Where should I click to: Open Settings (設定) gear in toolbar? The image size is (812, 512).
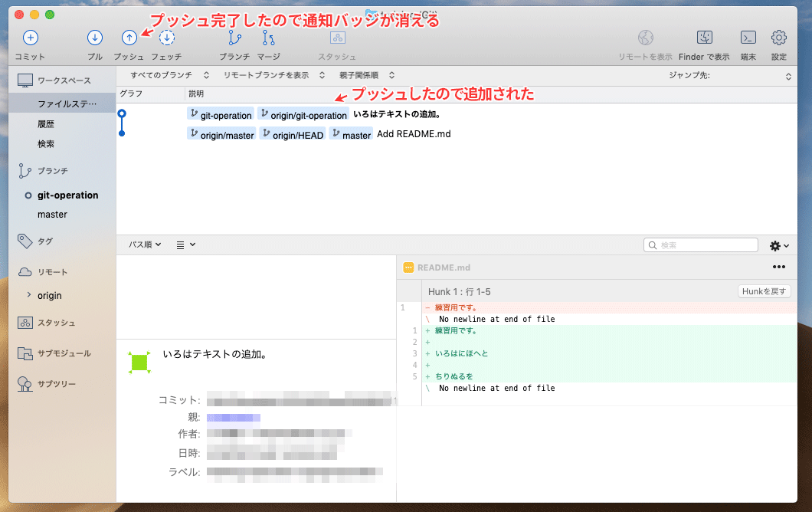click(x=779, y=38)
